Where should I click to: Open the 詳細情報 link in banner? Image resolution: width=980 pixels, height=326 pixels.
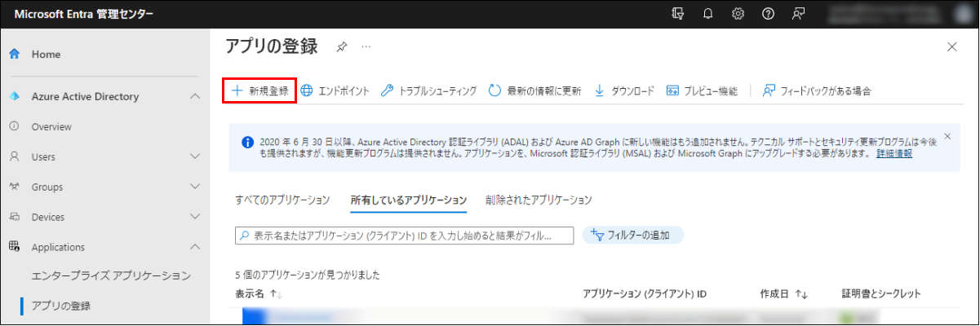point(894,153)
